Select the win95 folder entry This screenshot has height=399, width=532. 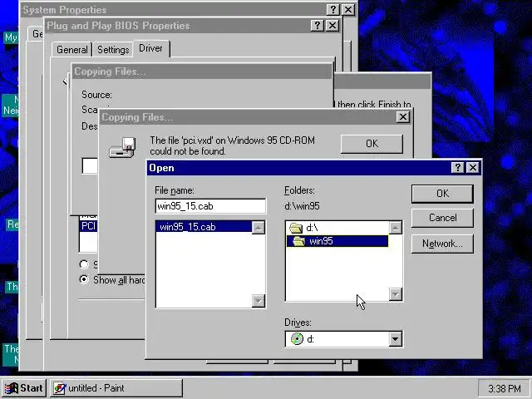337,241
